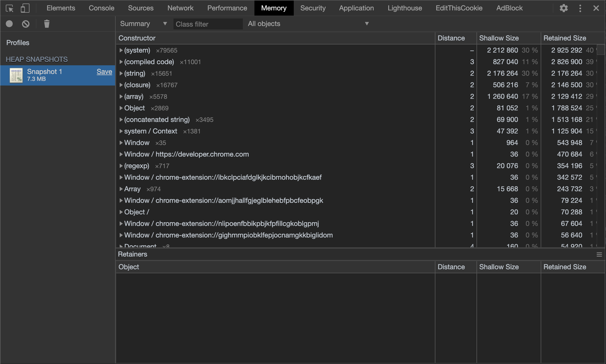The width and height of the screenshot is (606, 364).
Task: Open the Security tab
Action: (313, 8)
